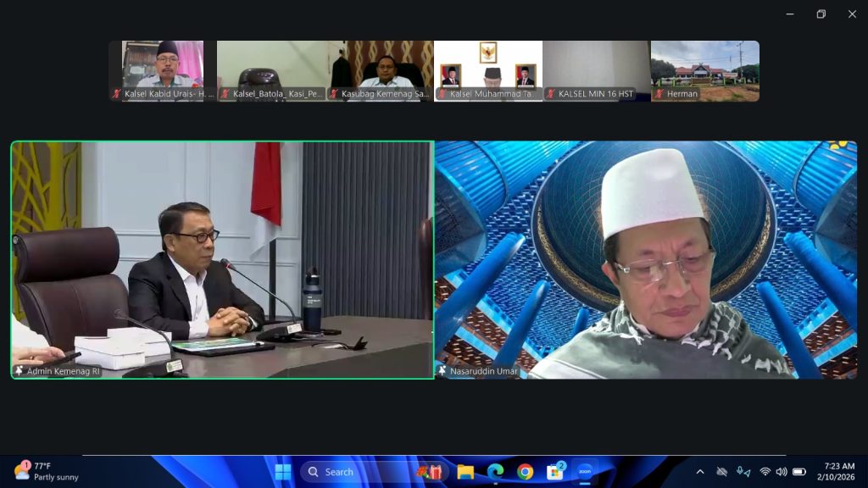
Task: Expand the hidden system tray icons chevron
Action: click(700, 472)
